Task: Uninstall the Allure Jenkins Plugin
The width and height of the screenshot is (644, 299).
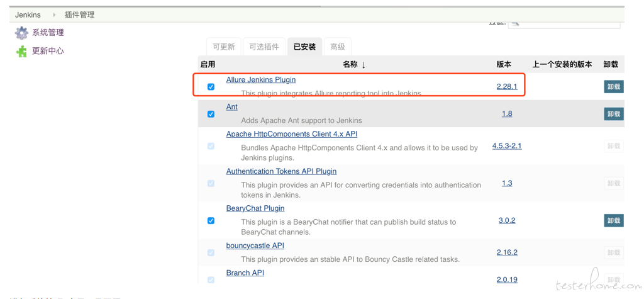Action: (x=614, y=87)
